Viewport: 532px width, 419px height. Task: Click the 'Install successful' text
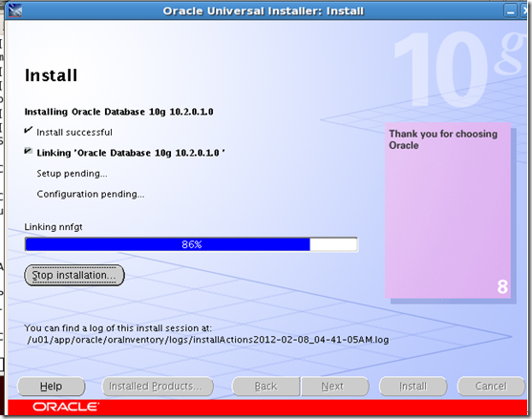pos(74,133)
